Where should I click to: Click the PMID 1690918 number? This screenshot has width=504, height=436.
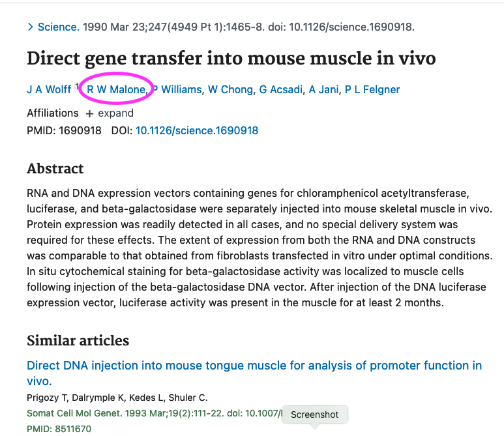(80, 130)
